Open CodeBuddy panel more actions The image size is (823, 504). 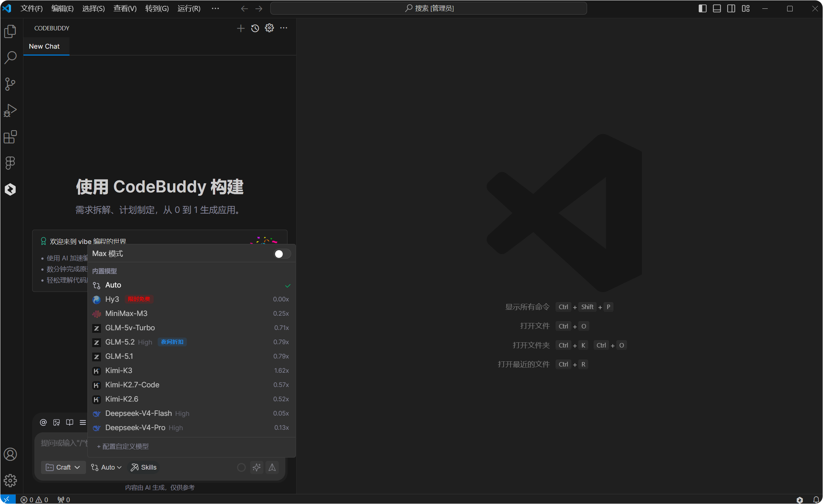point(283,28)
